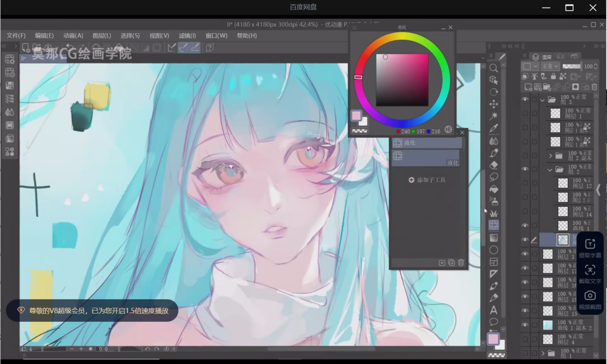Select the Magnifier zoom tool
Screen dimensions: 607x364
[x=493, y=68]
